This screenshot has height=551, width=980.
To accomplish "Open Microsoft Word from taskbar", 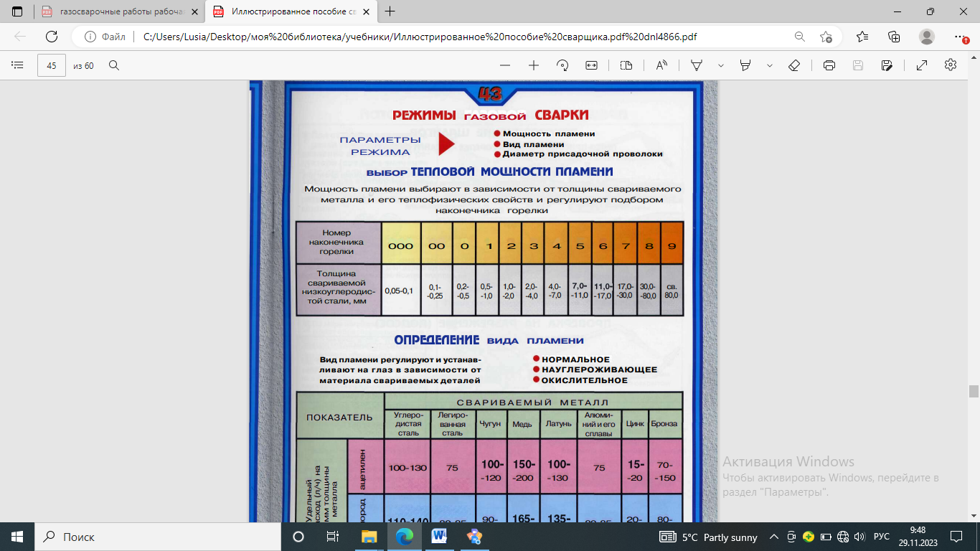I will tap(439, 537).
